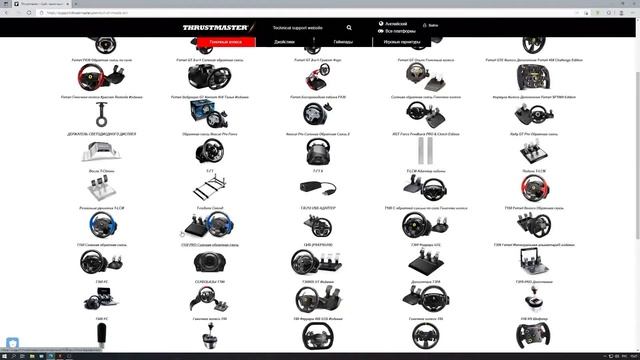This screenshot has width=640, height=360.
Task: Reload the page with the refresh icon
Action: [x=29, y=13]
